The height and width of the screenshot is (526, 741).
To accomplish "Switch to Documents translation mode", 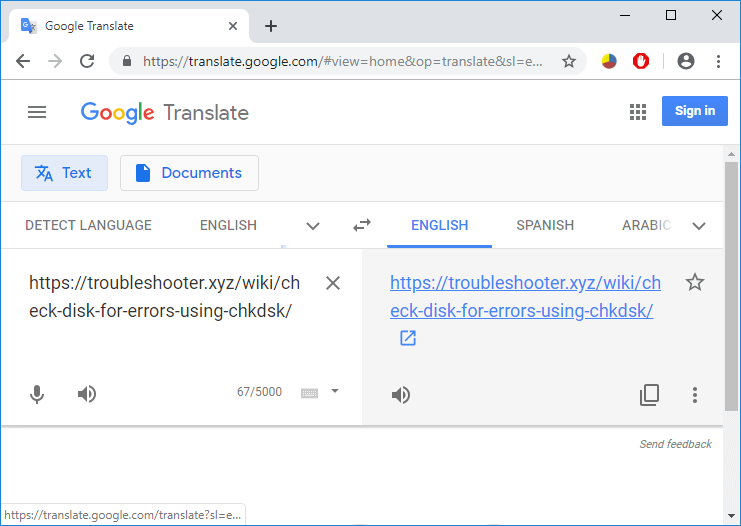I will point(189,173).
